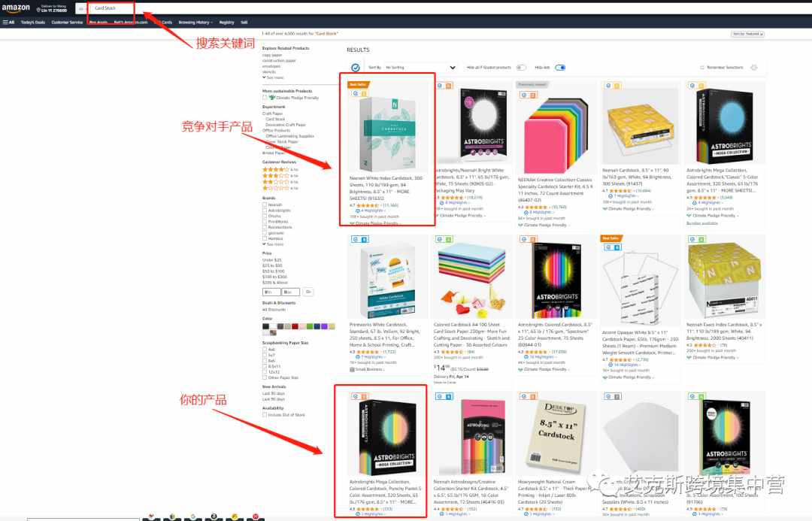Screen dimensions: 812x521
Task: Click the blue circle icon on the Printworks White Cardstock card
Action: point(355,239)
